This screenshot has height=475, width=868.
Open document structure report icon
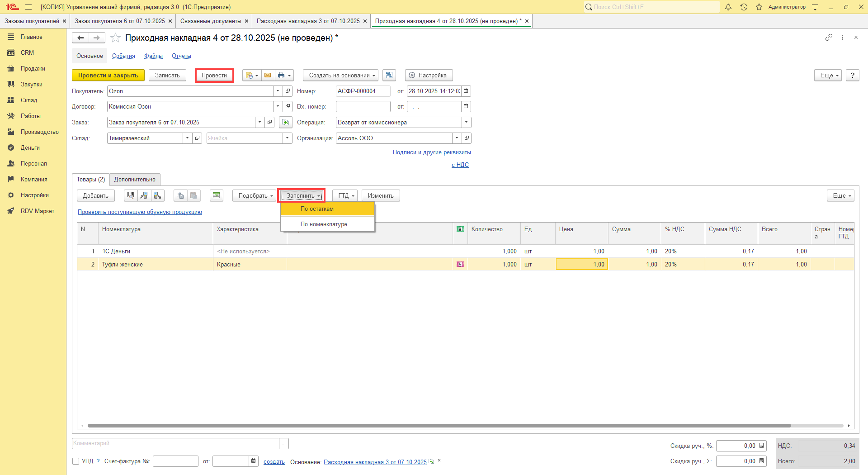[389, 75]
